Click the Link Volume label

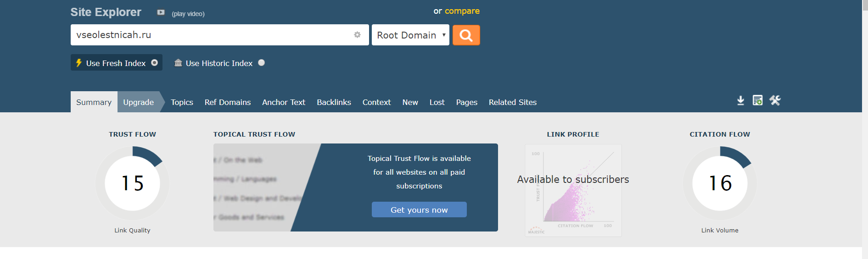tap(720, 230)
